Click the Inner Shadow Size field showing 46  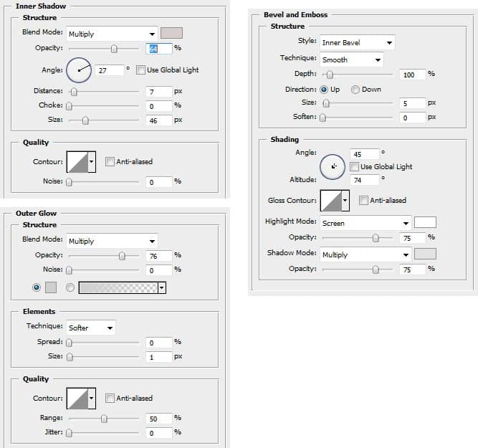159,120
